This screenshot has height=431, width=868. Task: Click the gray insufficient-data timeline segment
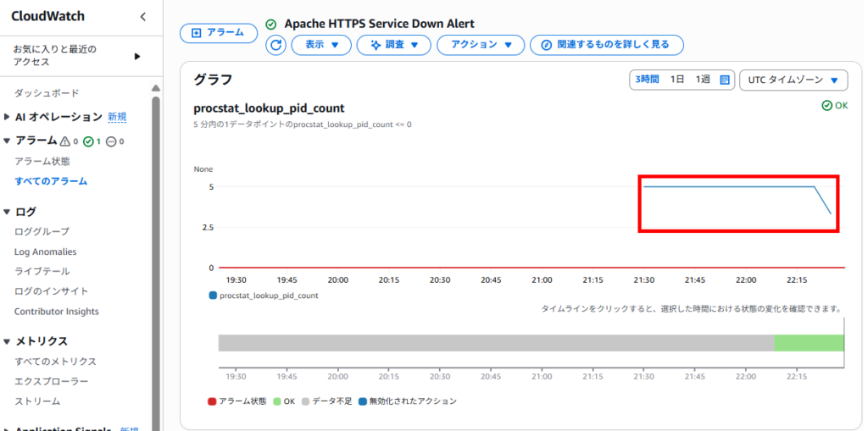click(x=496, y=343)
